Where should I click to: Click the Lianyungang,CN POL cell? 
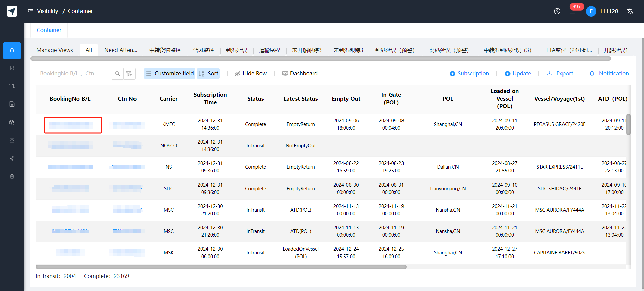[x=448, y=189]
